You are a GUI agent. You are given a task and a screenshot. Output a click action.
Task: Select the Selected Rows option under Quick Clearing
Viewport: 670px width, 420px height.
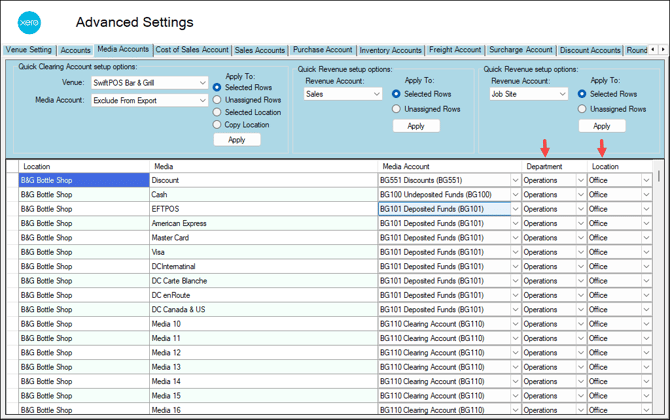pos(217,87)
